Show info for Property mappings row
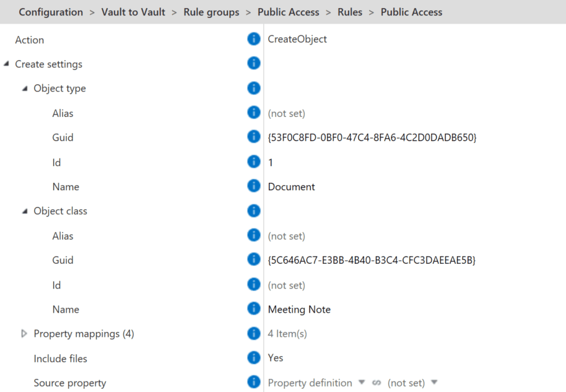This screenshot has width=566, height=392. point(253,333)
